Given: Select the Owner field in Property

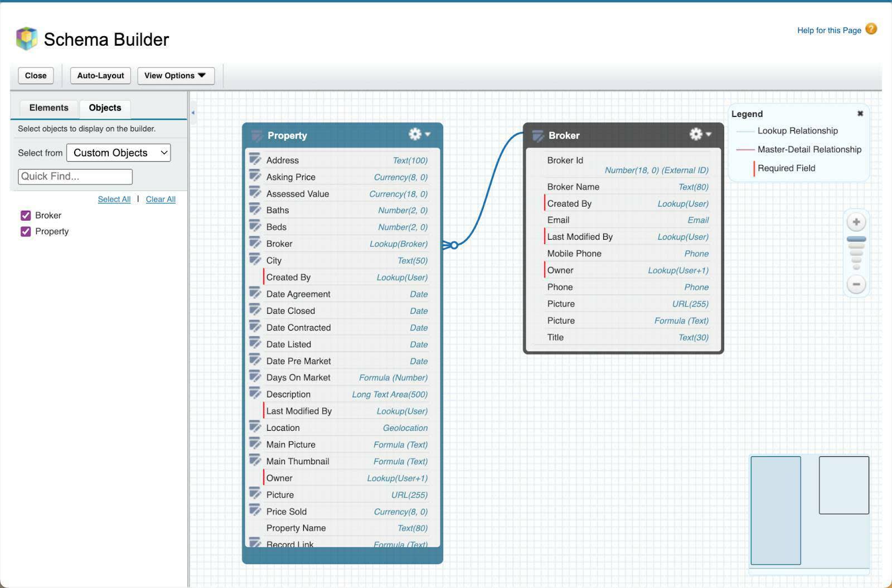Looking at the screenshot, I should pyautogui.click(x=346, y=478).
